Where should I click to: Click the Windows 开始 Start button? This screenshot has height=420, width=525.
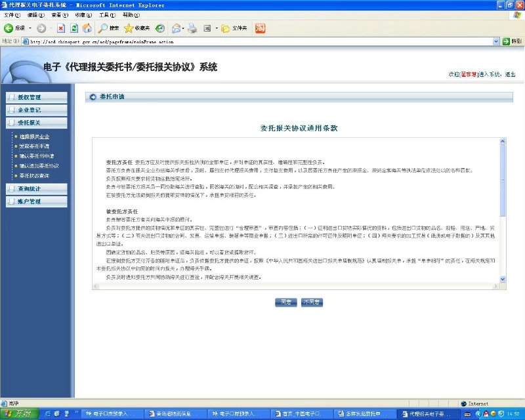(x=20, y=413)
